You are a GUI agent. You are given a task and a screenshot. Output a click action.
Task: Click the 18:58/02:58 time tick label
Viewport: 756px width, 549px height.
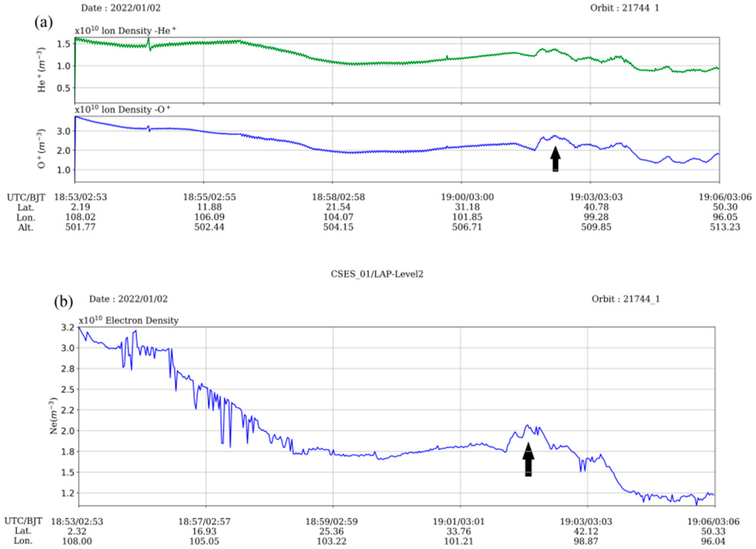[x=338, y=197]
